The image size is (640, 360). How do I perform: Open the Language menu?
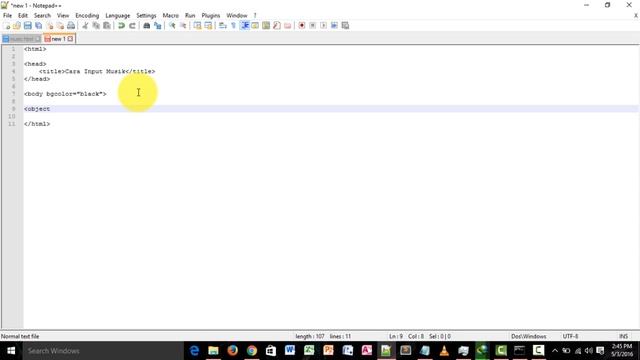pos(118,16)
